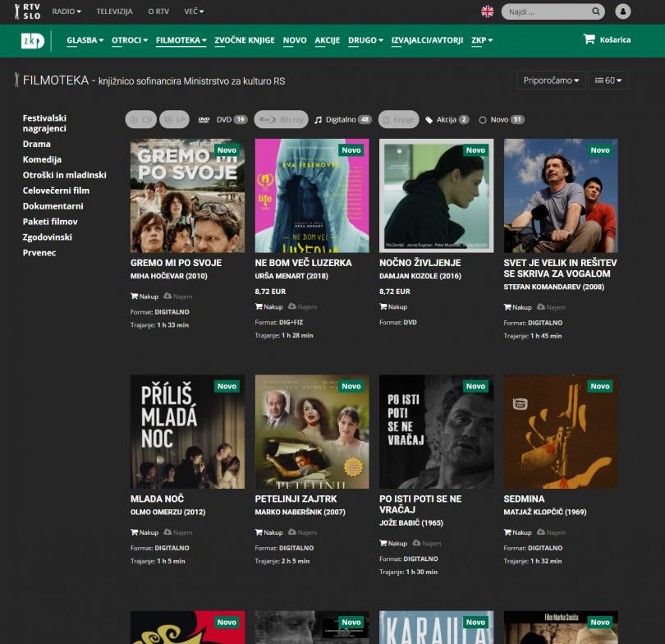Click cart icon under Gremo mi po svoje
Image resolution: width=665 pixels, height=644 pixels.
tap(134, 296)
